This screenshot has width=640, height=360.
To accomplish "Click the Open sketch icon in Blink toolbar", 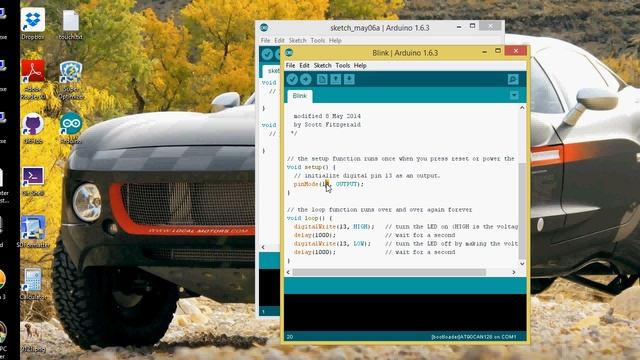I will (336, 79).
